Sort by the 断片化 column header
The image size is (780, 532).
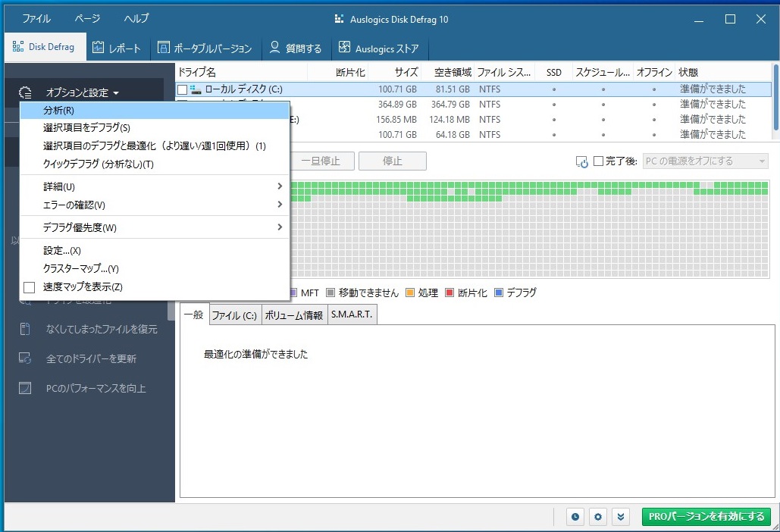[x=338, y=73]
